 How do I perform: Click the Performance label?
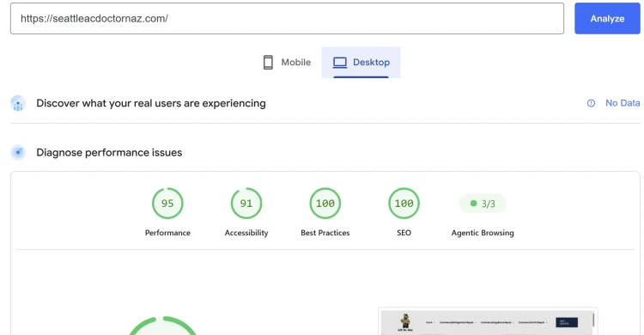167,233
